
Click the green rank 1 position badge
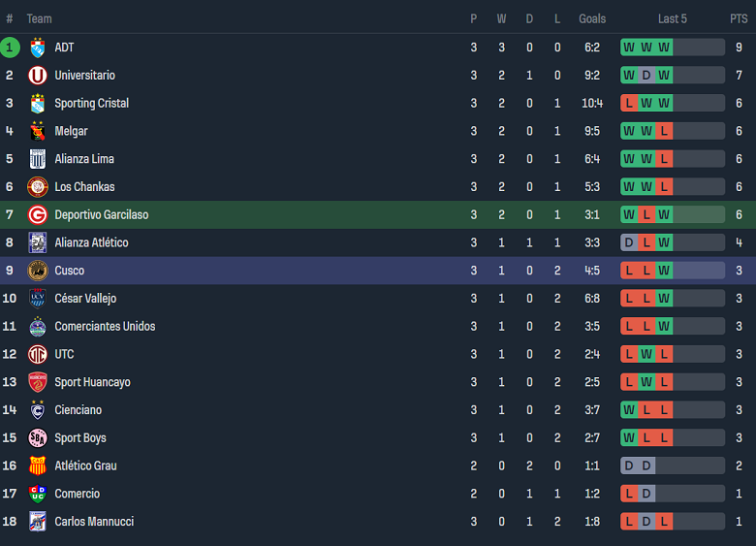coord(10,48)
